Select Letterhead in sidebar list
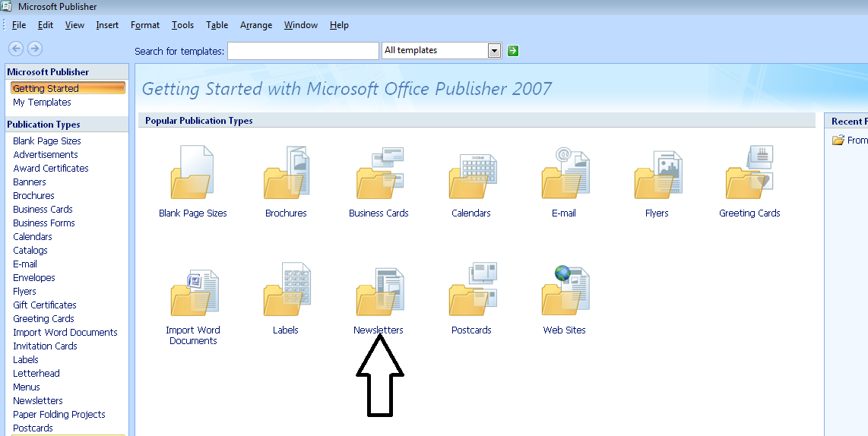Image resolution: width=868 pixels, height=436 pixels. tap(36, 374)
